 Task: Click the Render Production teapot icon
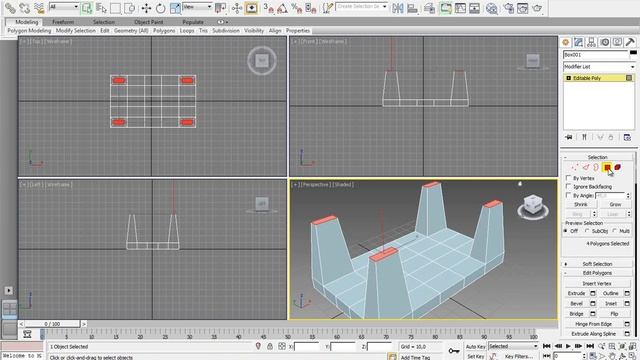coord(538,7)
